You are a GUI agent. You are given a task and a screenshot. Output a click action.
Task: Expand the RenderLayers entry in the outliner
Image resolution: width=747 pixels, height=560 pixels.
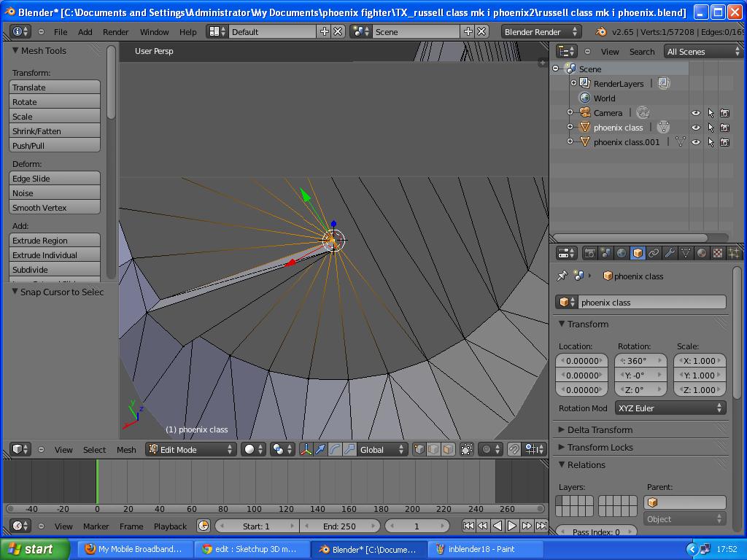[576, 83]
